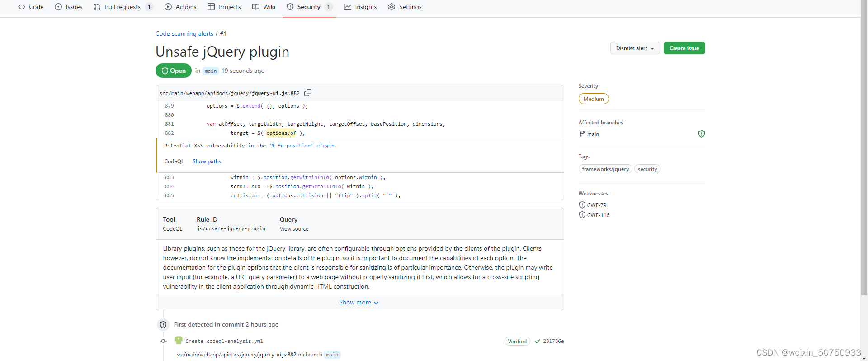Click the main entry under Affected branches
Screen dimensions: 868x361
(593, 134)
